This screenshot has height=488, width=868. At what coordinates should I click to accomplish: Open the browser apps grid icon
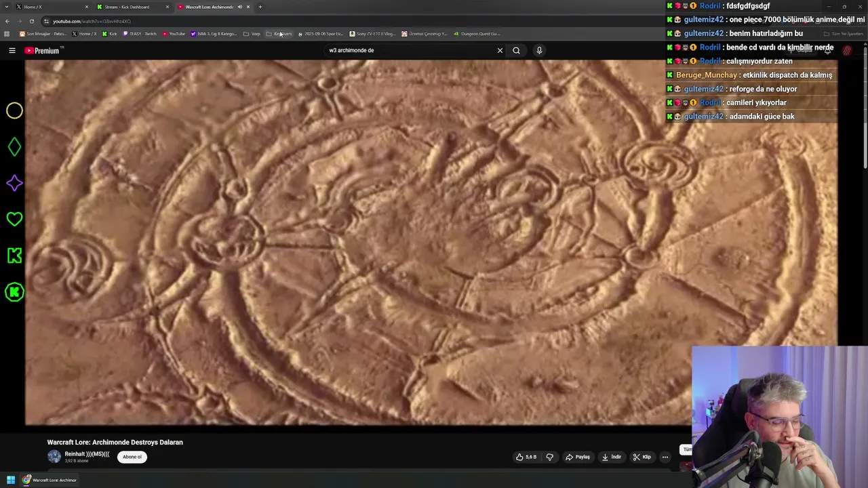point(7,34)
